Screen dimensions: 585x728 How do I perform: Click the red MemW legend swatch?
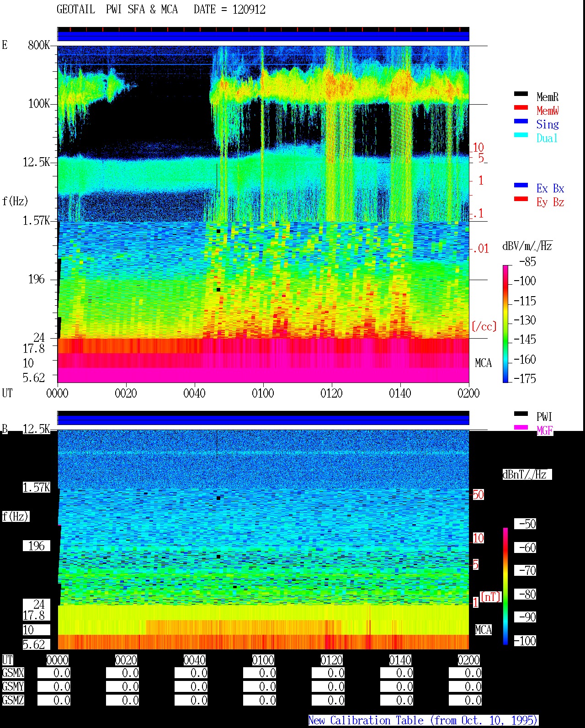pos(521,108)
